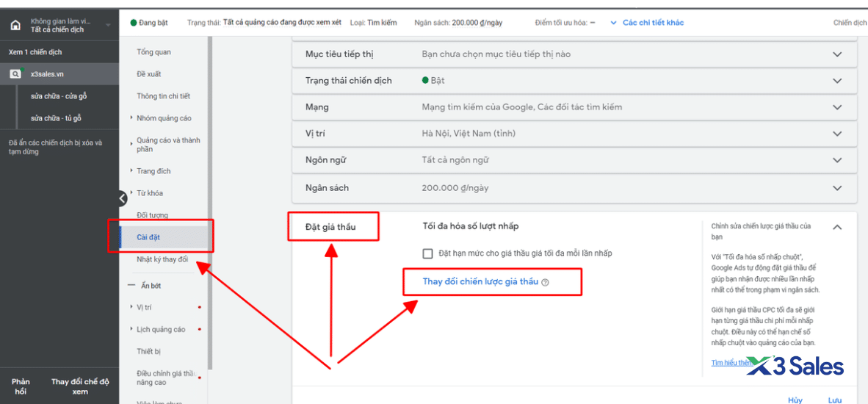Select ad group sửa chữa - cửa gỗ
This screenshot has width=868, height=404.
click(x=59, y=96)
